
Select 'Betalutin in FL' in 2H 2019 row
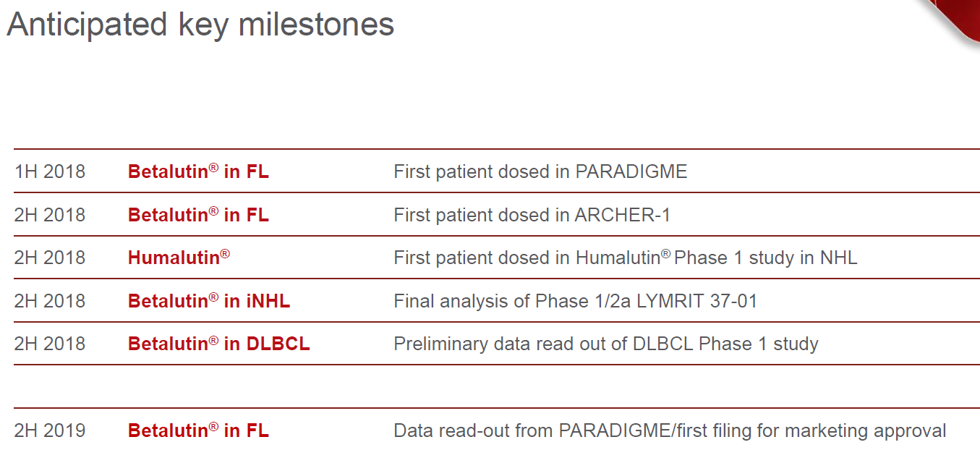pyautogui.click(x=198, y=430)
